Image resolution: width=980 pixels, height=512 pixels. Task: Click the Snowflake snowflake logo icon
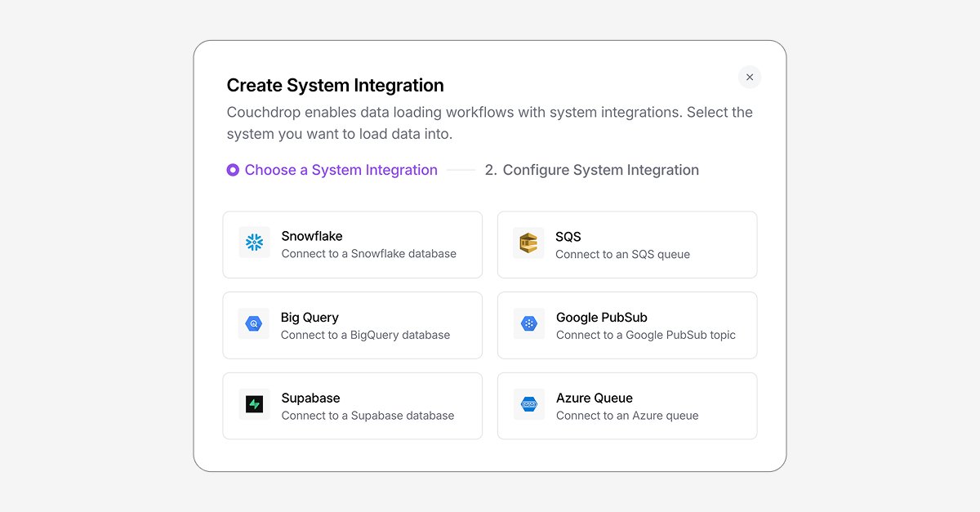click(254, 243)
